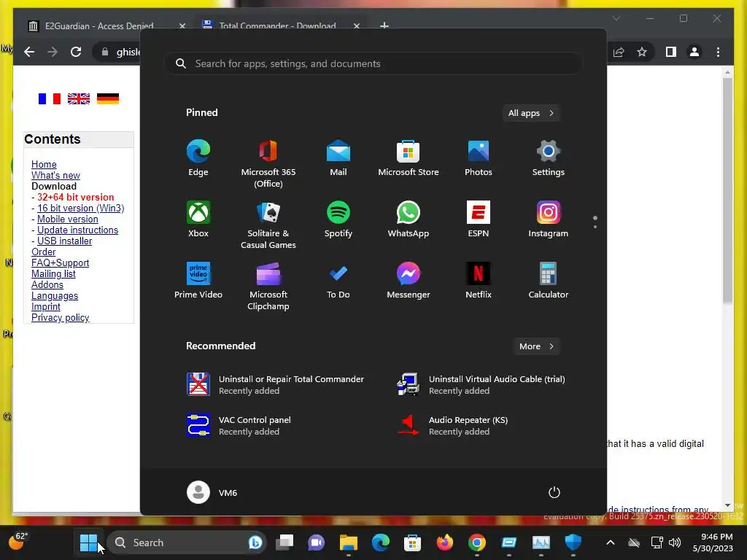This screenshot has height=560, width=747.
Task: Open Chrome three-dot menu
Action: click(718, 52)
